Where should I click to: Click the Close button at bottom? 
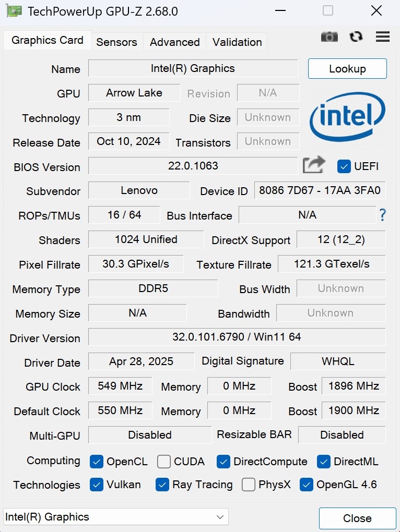[357, 518]
